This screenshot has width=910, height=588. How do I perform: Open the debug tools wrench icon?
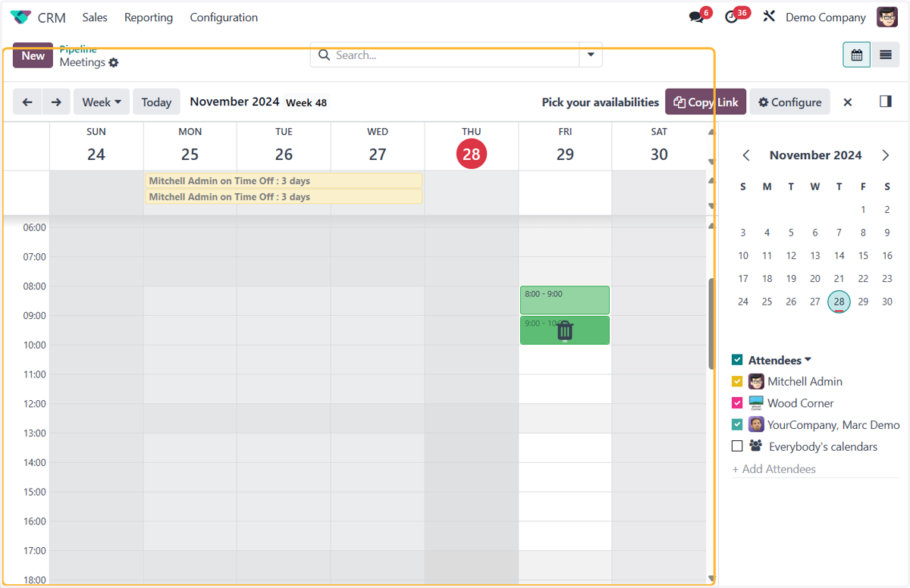(x=769, y=17)
